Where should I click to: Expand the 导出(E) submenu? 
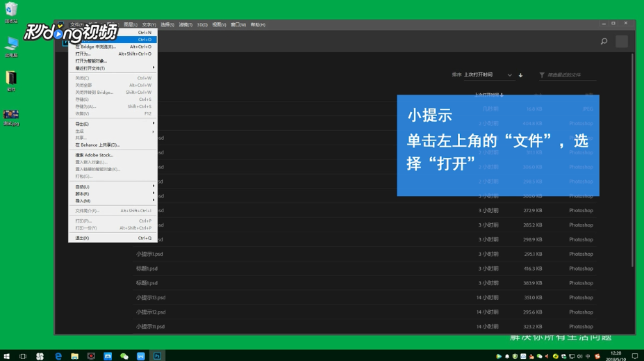click(x=113, y=124)
